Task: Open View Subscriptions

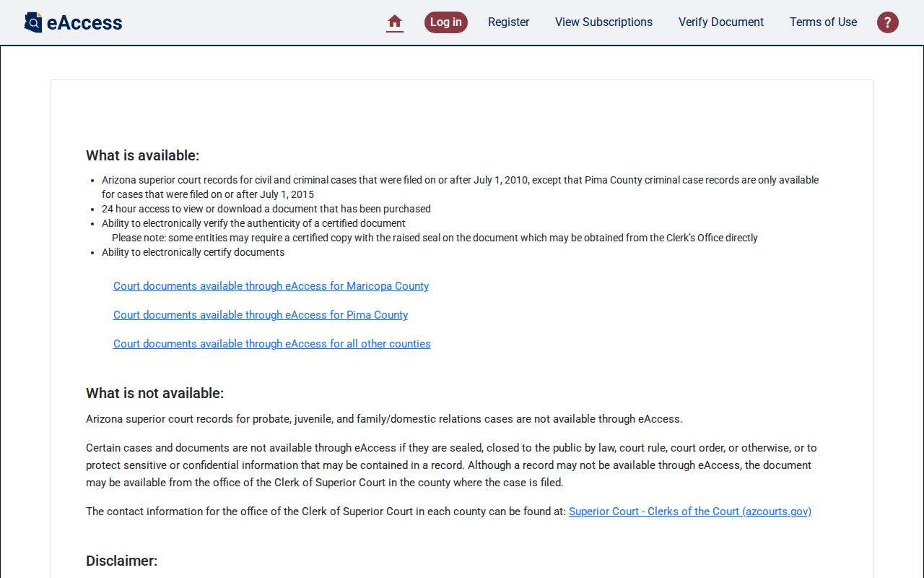Action: pyautogui.click(x=603, y=22)
